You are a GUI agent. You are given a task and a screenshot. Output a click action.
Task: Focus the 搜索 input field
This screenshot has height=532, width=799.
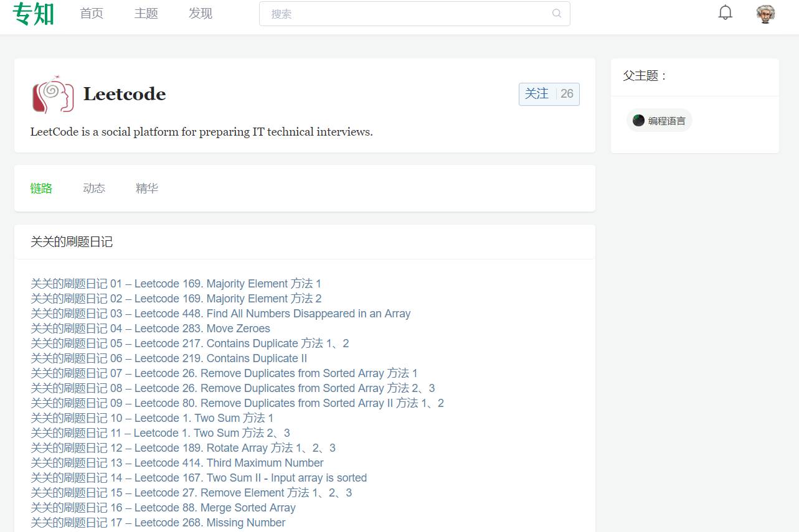tap(414, 14)
